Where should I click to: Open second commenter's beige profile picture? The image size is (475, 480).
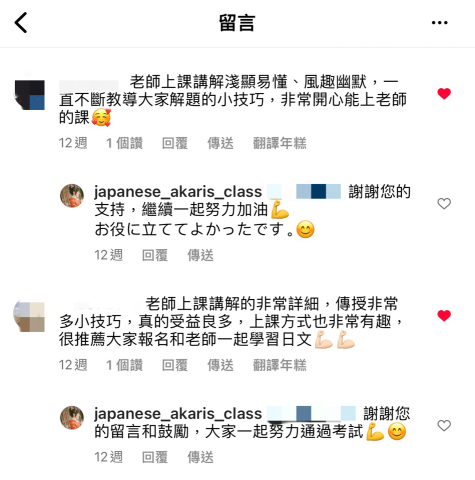(29, 316)
